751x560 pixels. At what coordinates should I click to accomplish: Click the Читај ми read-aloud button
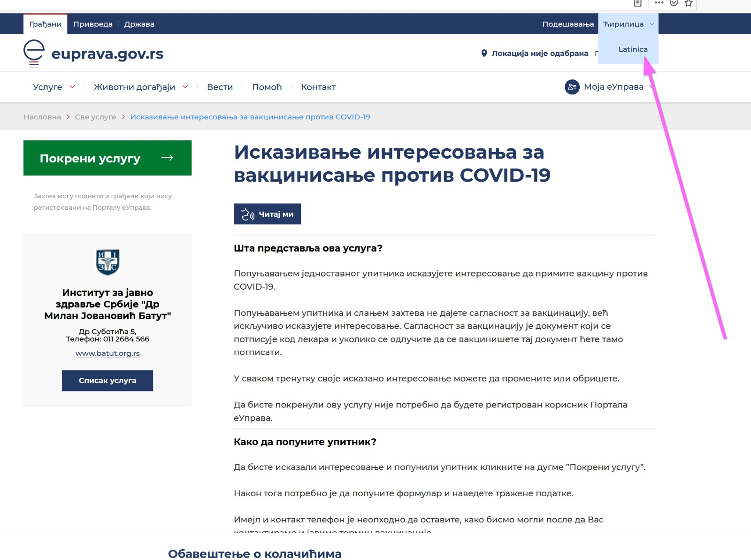pyautogui.click(x=267, y=214)
